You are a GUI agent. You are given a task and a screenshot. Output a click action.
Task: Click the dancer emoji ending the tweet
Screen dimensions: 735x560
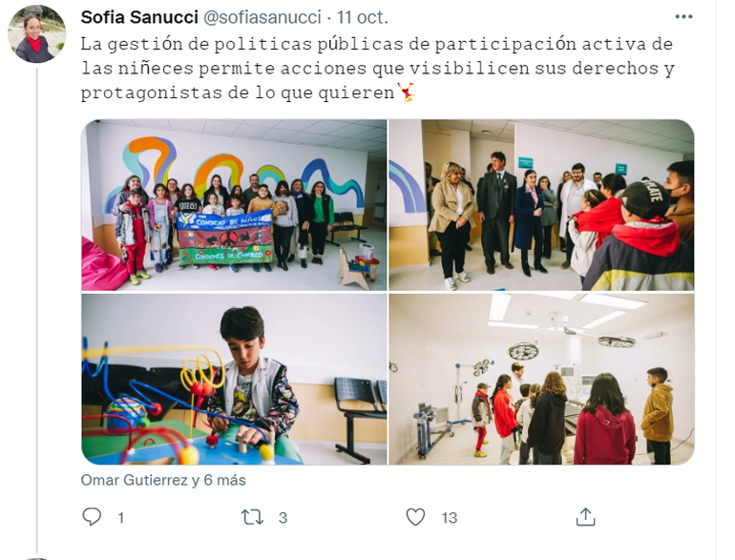coord(407,93)
